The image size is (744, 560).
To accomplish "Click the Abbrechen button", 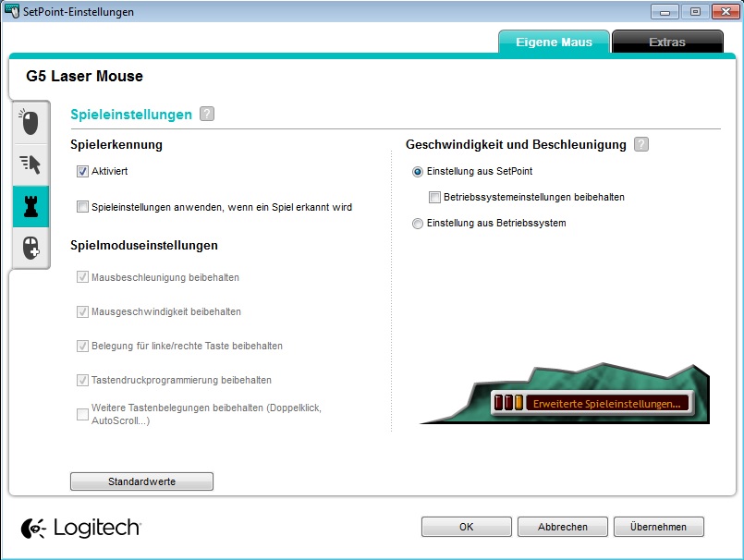I will coord(563,527).
